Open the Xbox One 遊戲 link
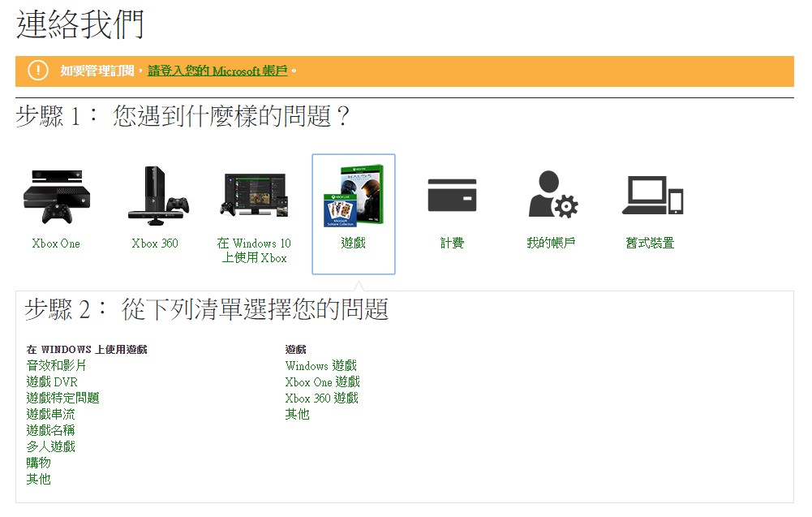The height and width of the screenshot is (517, 812). [322, 382]
